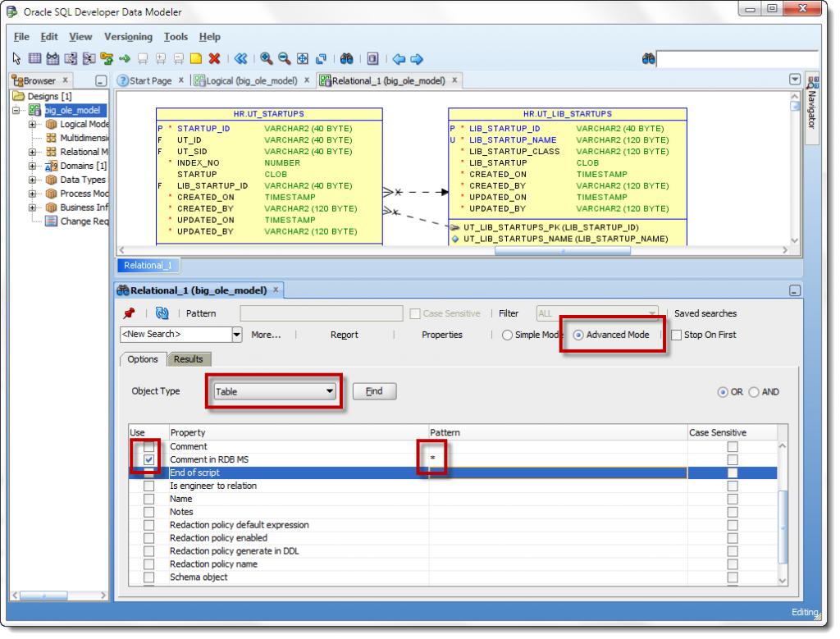Image resolution: width=840 pixels, height=639 pixels.
Task: Open the Object Type dropdown
Action: 332,391
